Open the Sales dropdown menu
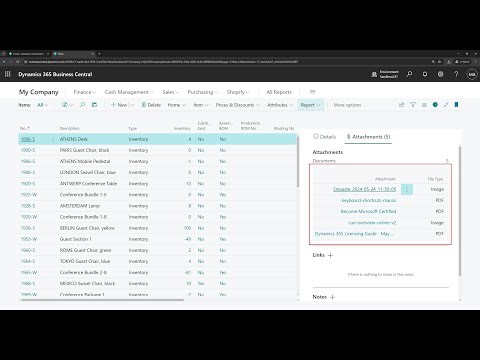The height and width of the screenshot is (360, 480). [x=171, y=92]
